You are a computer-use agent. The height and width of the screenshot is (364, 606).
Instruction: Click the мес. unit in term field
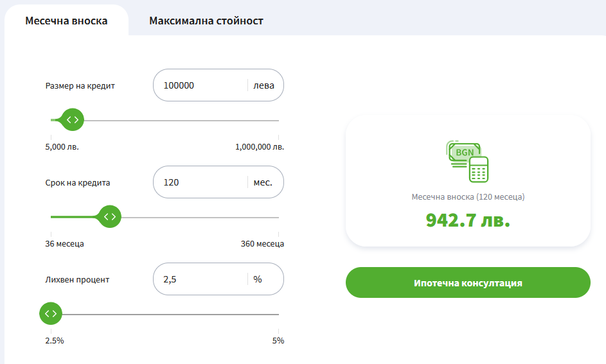click(x=263, y=182)
